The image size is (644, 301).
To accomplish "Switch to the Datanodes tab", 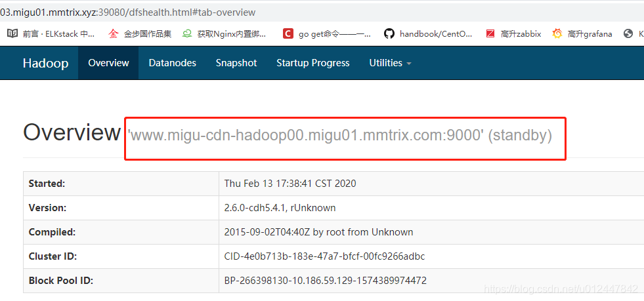I will [173, 63].
